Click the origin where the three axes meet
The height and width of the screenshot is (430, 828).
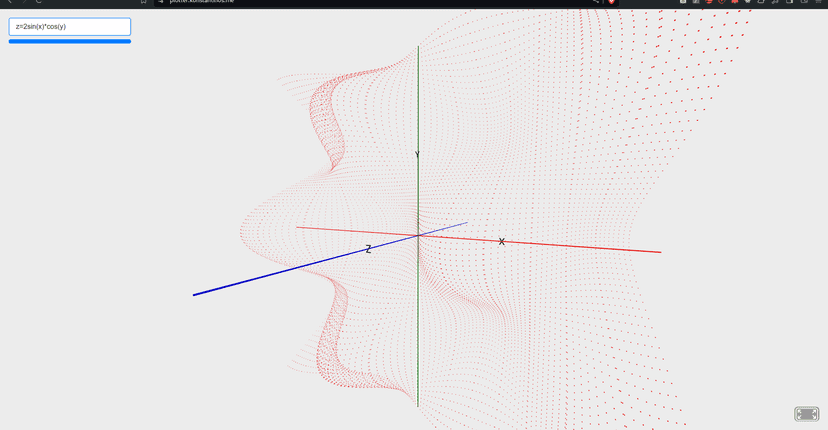[x=418, y=235]
